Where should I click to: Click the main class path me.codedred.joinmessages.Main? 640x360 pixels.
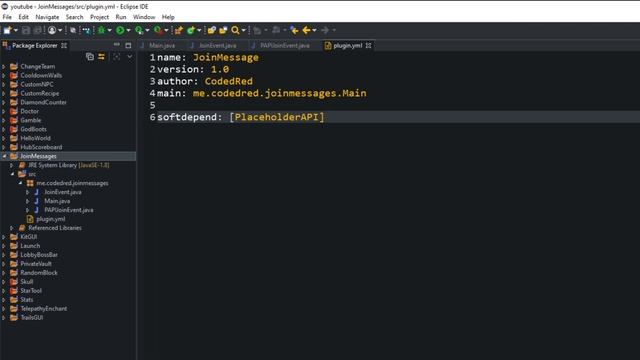click(280, 93)
